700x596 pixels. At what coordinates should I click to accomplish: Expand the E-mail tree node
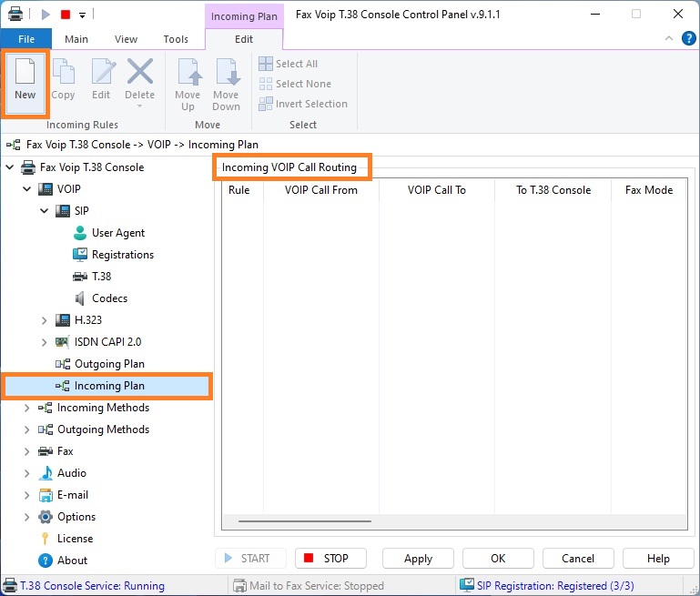(x=26, y=495)
